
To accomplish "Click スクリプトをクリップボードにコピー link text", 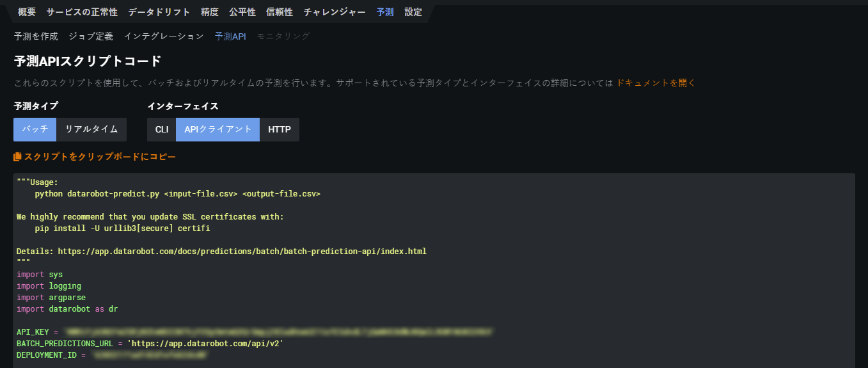I will 100,156.
